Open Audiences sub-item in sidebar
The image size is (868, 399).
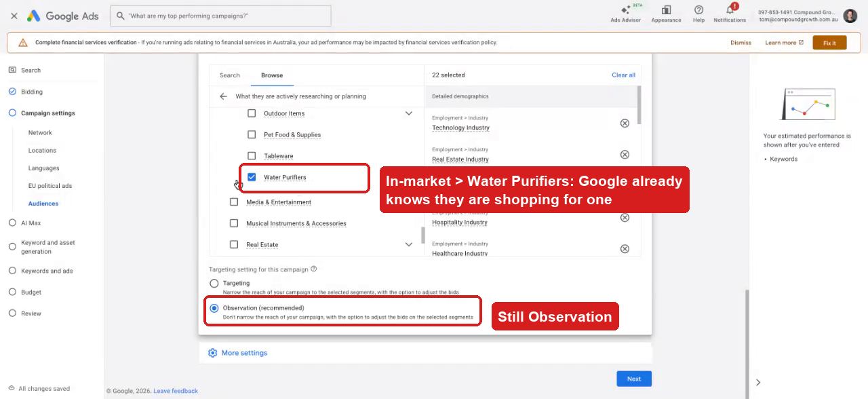pyautogui.click(x=43, y=204)
